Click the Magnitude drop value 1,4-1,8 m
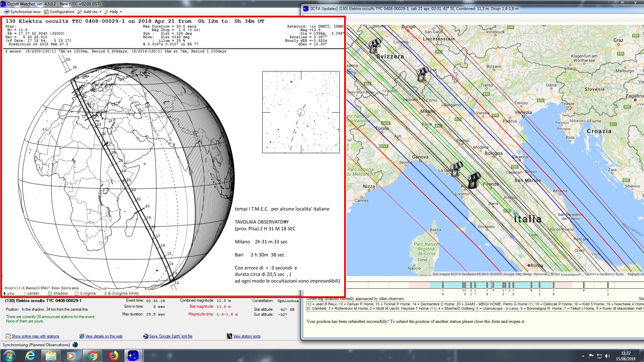This screenshot has width=644, height=362. (x=227, y=314)
